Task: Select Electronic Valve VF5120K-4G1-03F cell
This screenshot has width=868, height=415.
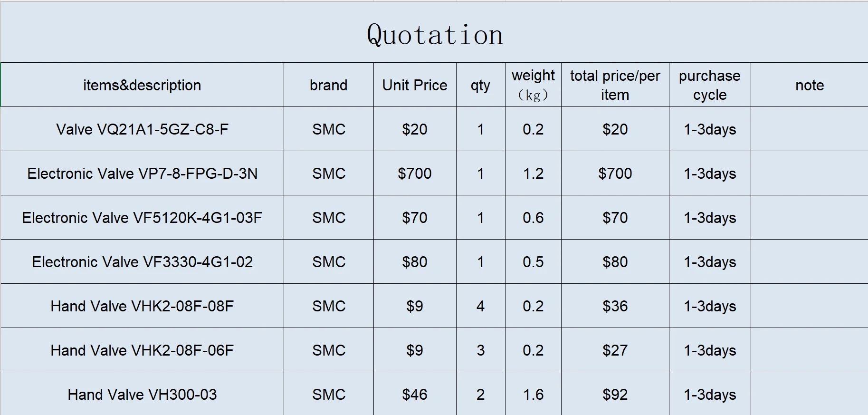Action: point(142,217)
